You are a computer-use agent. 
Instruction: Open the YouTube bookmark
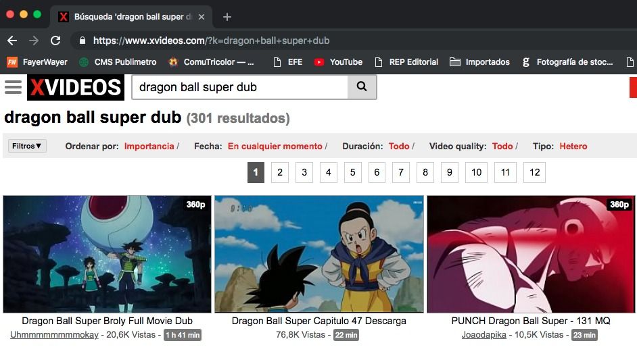338,62
